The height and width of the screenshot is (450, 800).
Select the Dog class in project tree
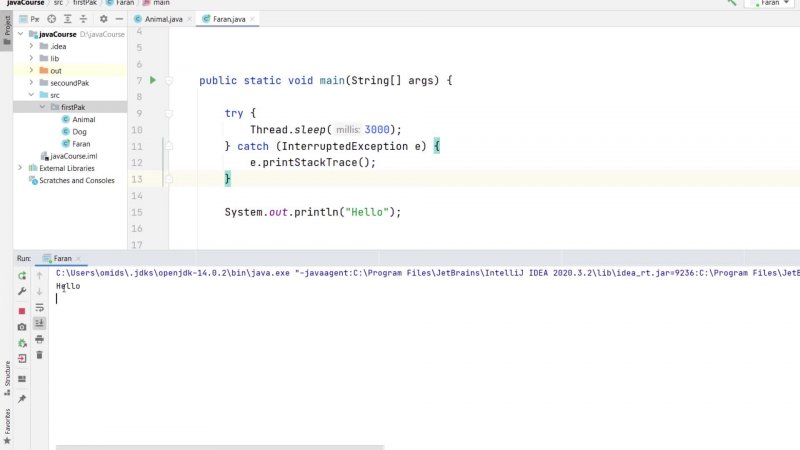[x=79, y=132]
